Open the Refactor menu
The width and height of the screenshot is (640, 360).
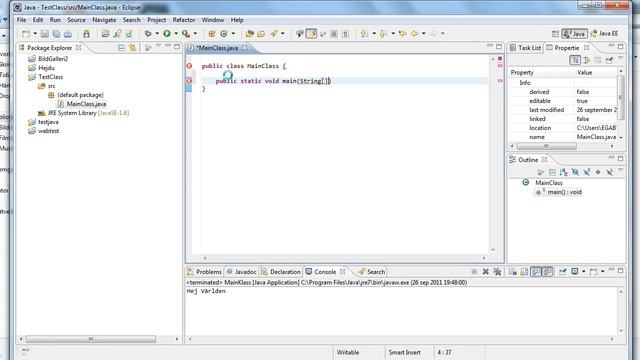184,20
